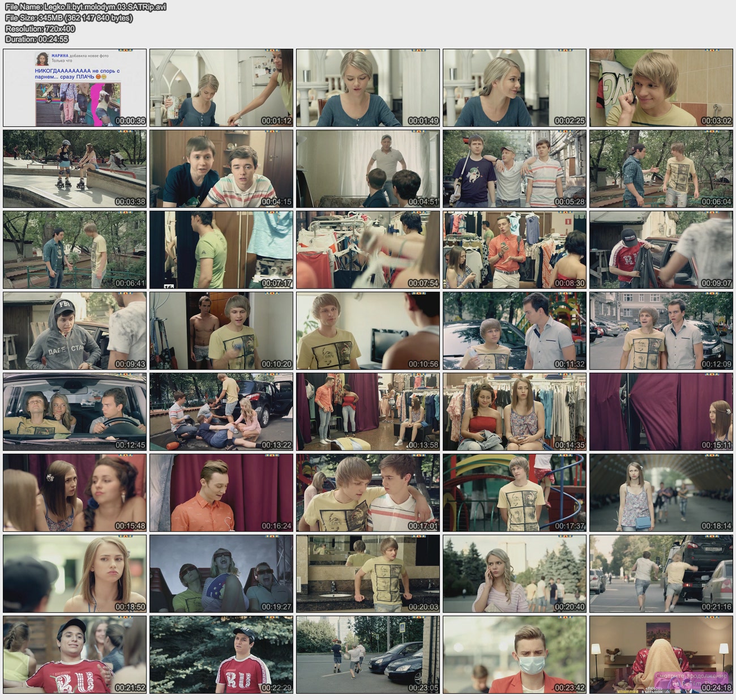This screenshot has width=736, height=700.
Task: Click the 3D glasses frame at 00:19:27
Action: (x=221, y=574)
